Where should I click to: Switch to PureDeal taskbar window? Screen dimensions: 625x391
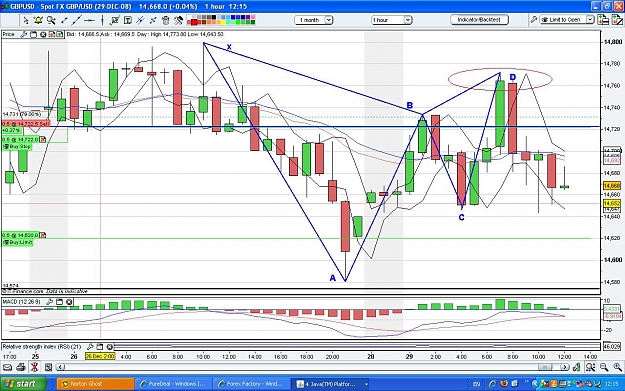174,384
